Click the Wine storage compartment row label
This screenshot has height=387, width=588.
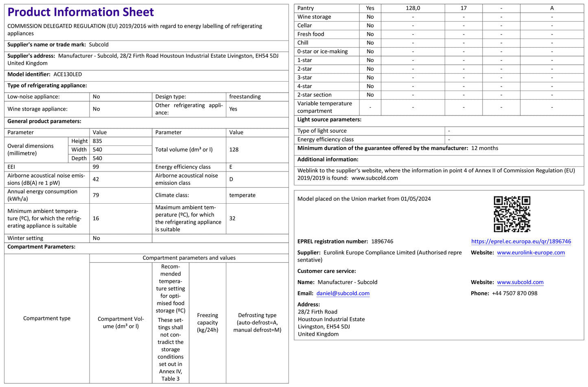(314, 17)
